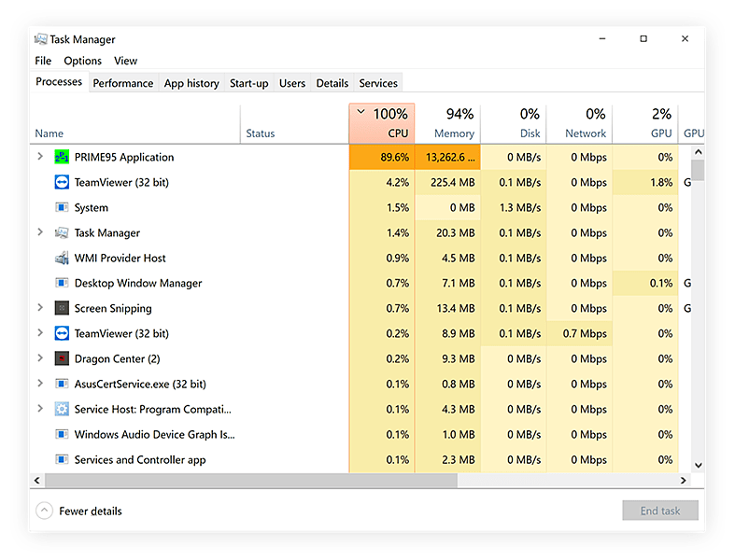
Task: Click the Dragon Center icon
Action: 62,359
